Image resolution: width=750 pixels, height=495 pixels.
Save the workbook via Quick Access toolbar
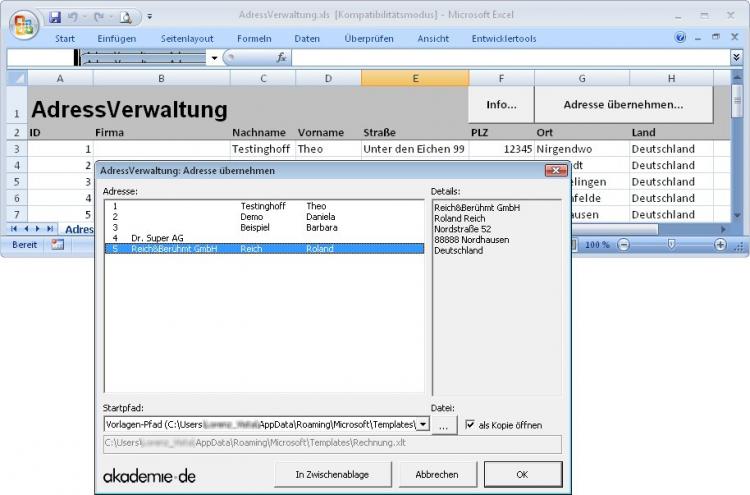click(55, 17)
